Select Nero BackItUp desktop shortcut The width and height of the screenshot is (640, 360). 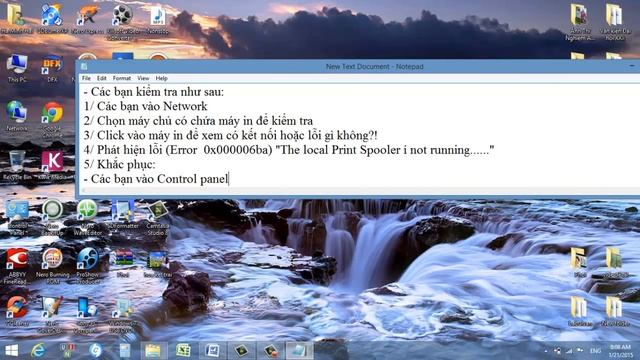(52, 218)
